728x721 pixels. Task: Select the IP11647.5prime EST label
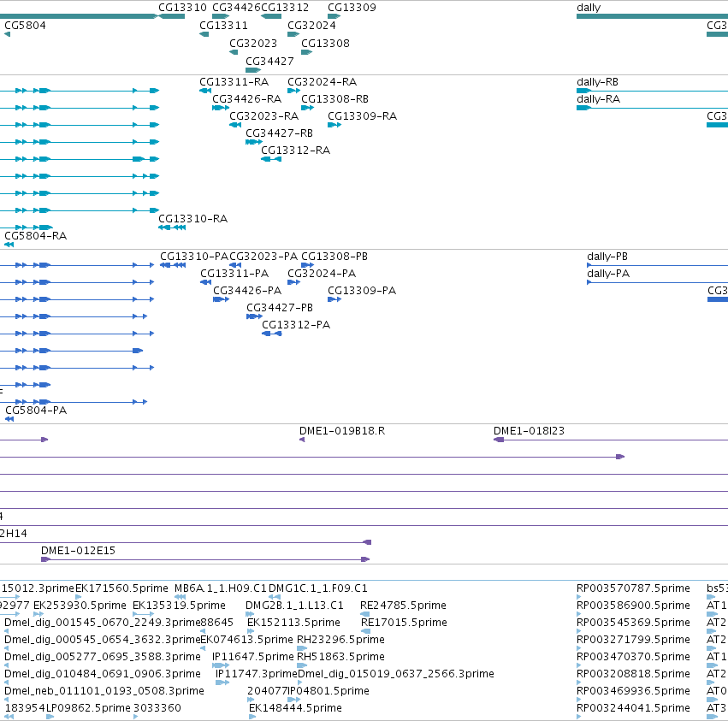click(253, 657)
